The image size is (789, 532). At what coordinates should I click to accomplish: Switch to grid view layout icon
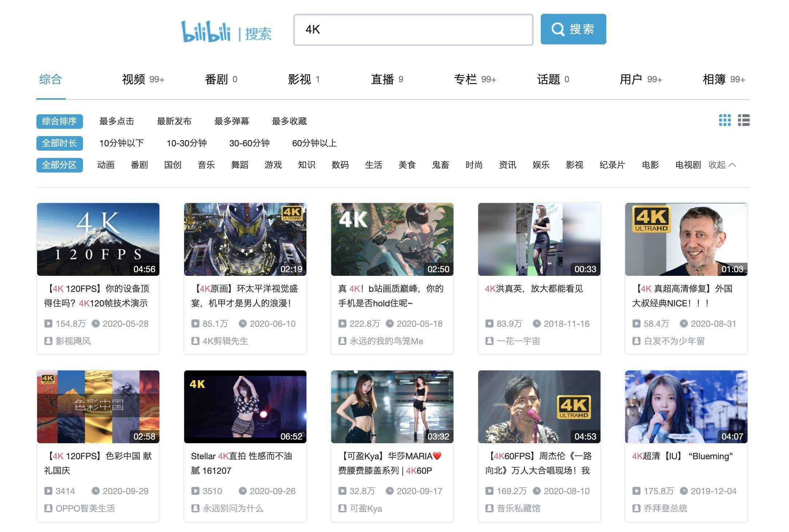(x=725, y=120)
